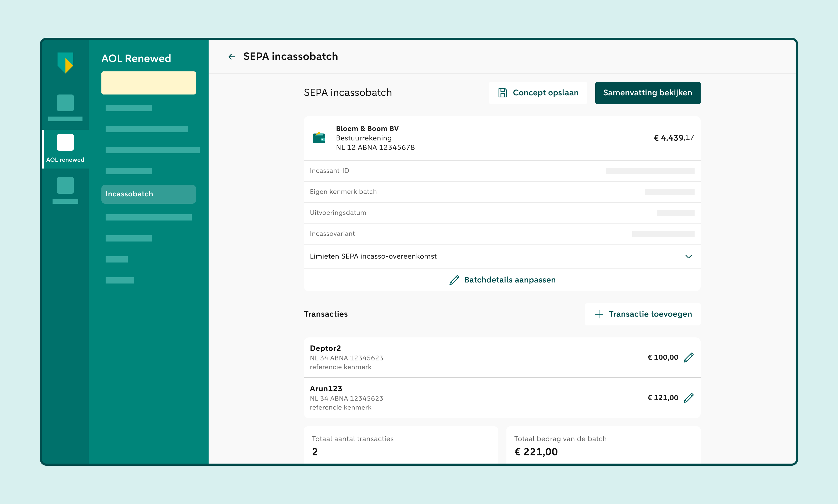Click IBAN NL 12 ABNA 12345678

pyautogui.click(x=375, y=148)
